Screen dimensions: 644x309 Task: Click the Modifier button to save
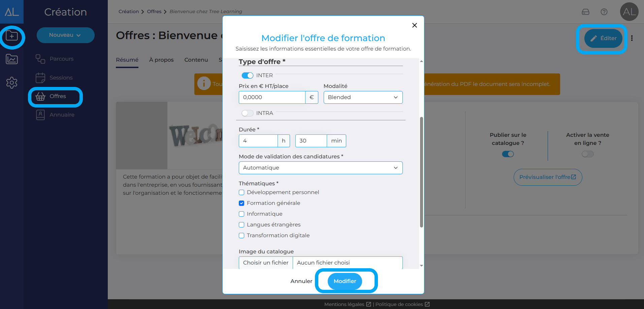(x=345, y=281)
